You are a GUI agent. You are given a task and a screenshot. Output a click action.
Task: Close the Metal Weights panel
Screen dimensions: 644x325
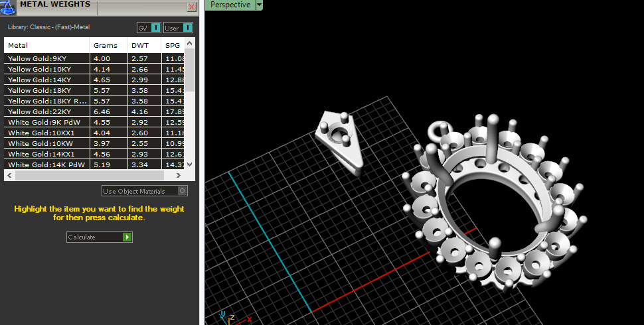tap(191, 7)
